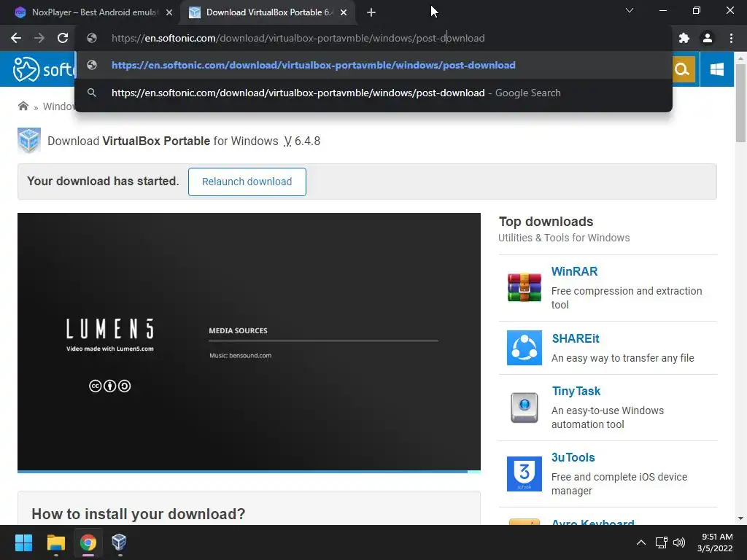
Task: Click the network icon in system tray
Action: tap(661, 542)
